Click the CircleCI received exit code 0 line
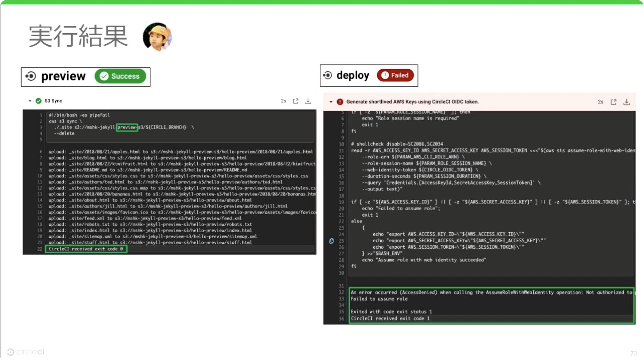This screenshot has height=362, width=644. click(x=86, y=249)
